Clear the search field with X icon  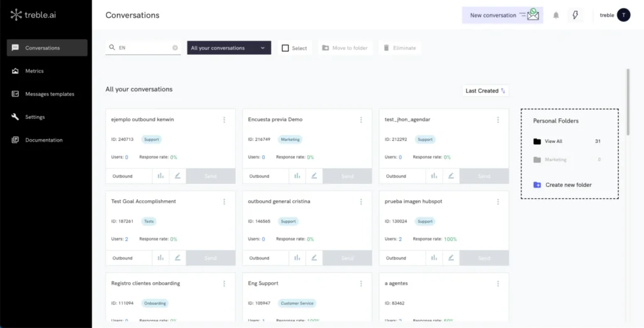click(175, 48)
